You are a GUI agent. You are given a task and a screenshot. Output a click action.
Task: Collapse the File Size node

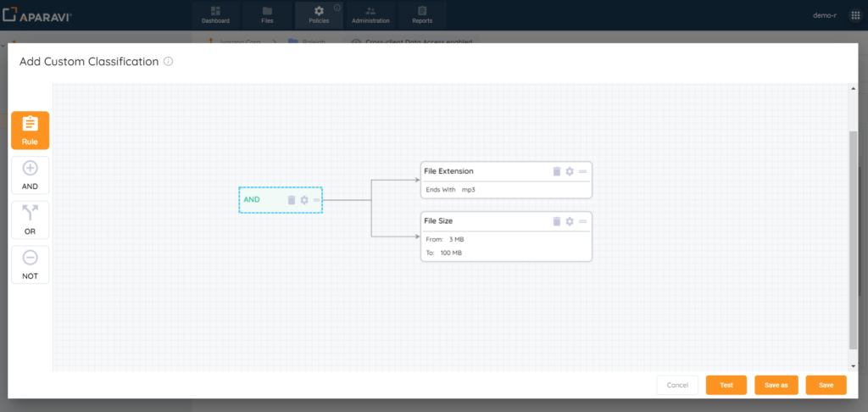(582, 221)
